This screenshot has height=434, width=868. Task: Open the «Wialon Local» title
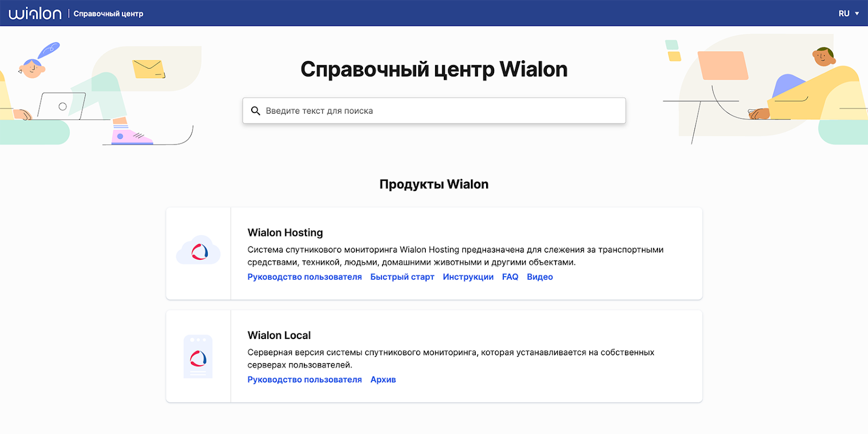[x=279, y=335]
